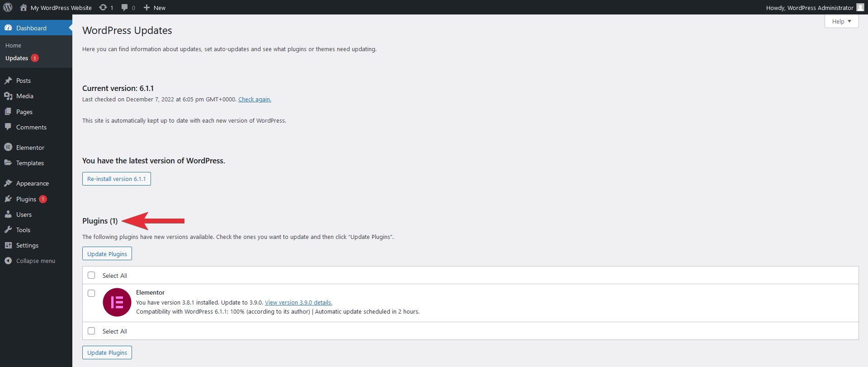Open View version 3.9.0 details link
Viewport: 868px width, 367px height.
click(x=298, y=302)
